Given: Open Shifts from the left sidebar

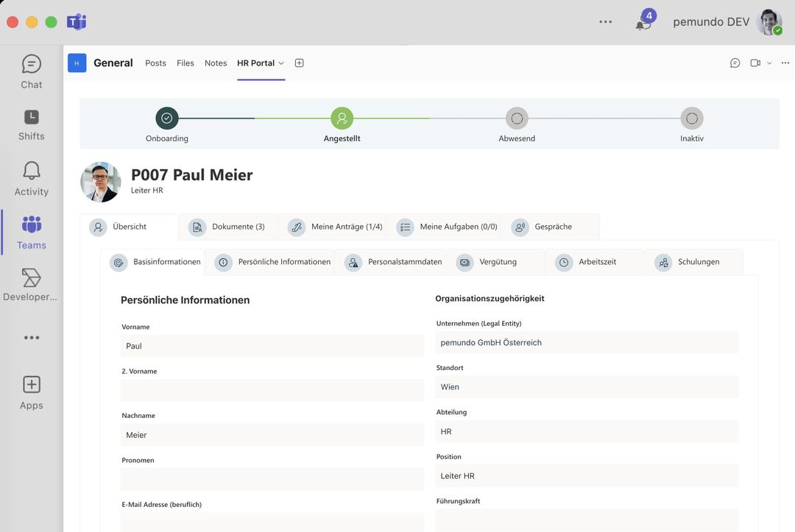Looking at the screenshot, I should click(31, 124).
